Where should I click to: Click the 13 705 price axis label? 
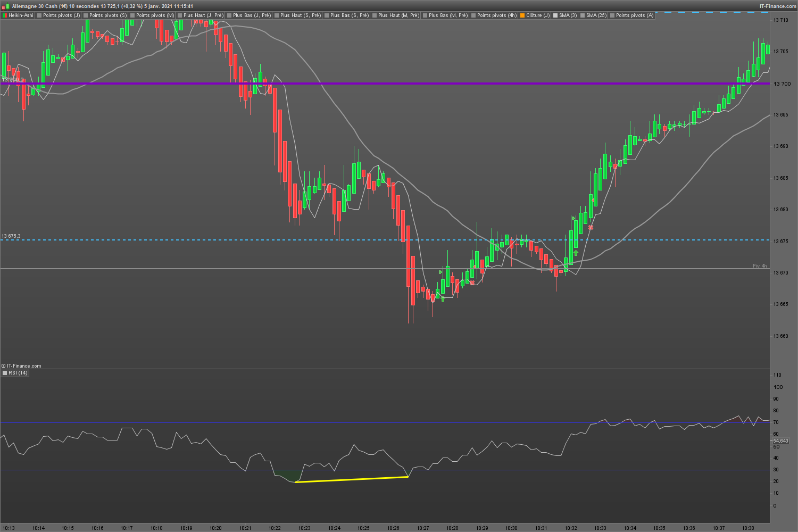pos(781,52)
